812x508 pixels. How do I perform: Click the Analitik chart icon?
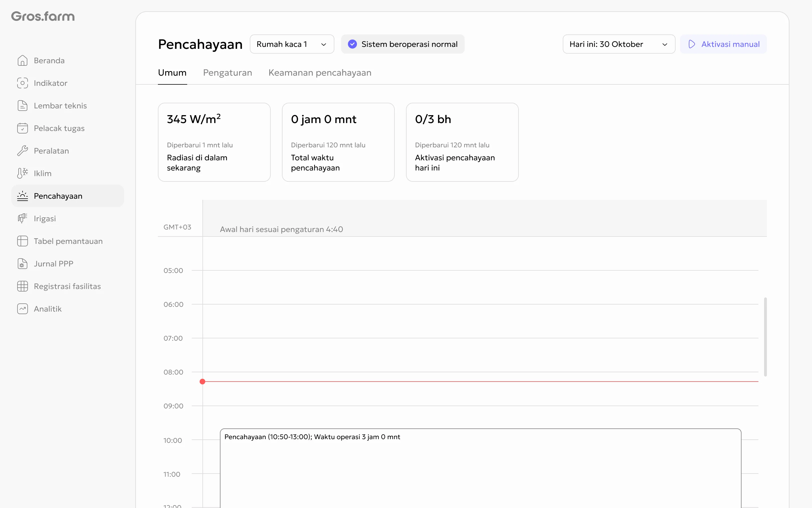23,309
